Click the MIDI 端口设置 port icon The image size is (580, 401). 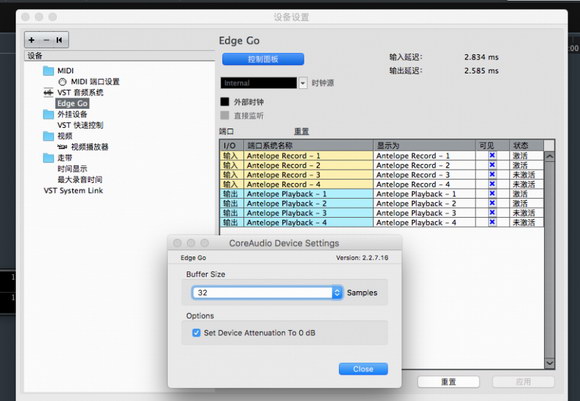pos(63,82)
